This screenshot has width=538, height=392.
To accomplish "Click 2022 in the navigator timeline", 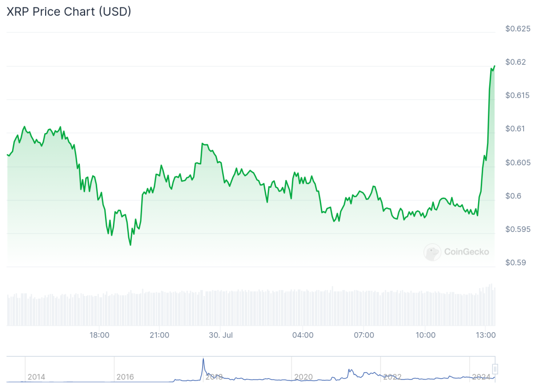I will tap(392, 377).
